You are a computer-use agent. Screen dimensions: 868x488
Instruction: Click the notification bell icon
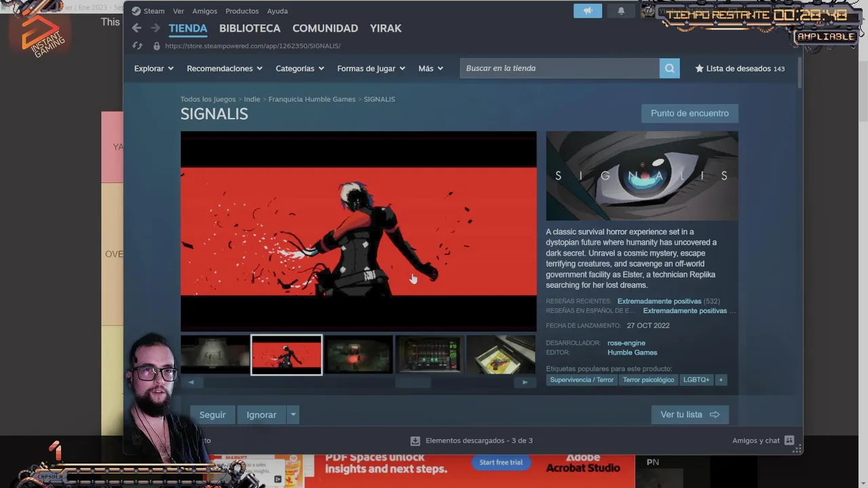coord(620,11)
